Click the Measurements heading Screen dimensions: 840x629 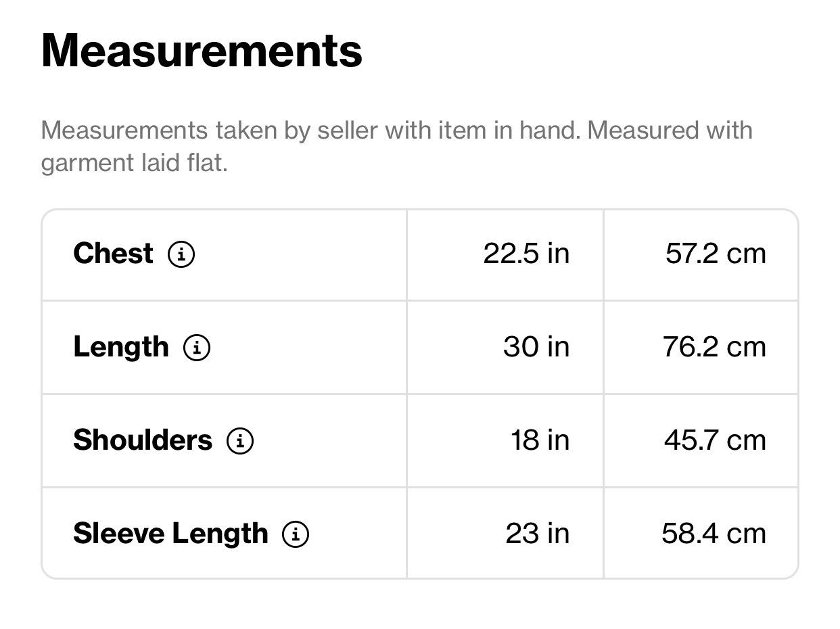202,50
